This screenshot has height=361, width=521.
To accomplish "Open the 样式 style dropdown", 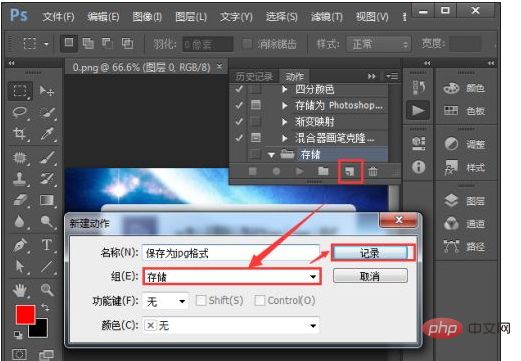I will (379, 44).
